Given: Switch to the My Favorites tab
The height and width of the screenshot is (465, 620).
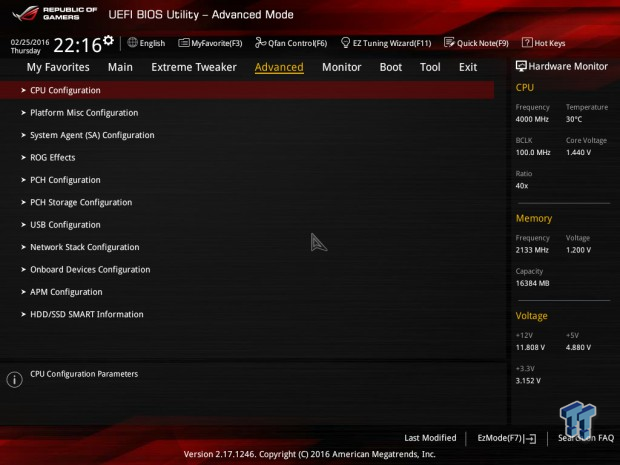Looking at the screenshot, I should [x=58, y=67].
